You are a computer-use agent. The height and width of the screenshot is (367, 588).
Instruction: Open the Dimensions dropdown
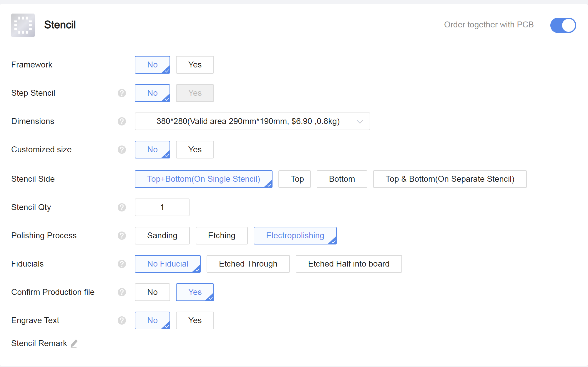[252, 121]
